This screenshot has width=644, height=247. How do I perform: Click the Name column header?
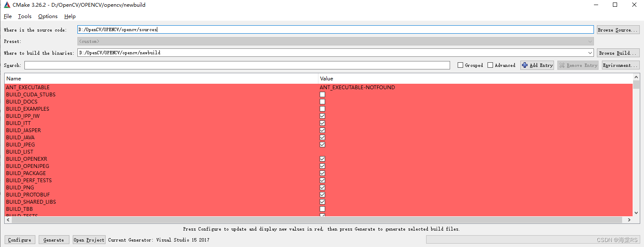click(x=162, y=79)
